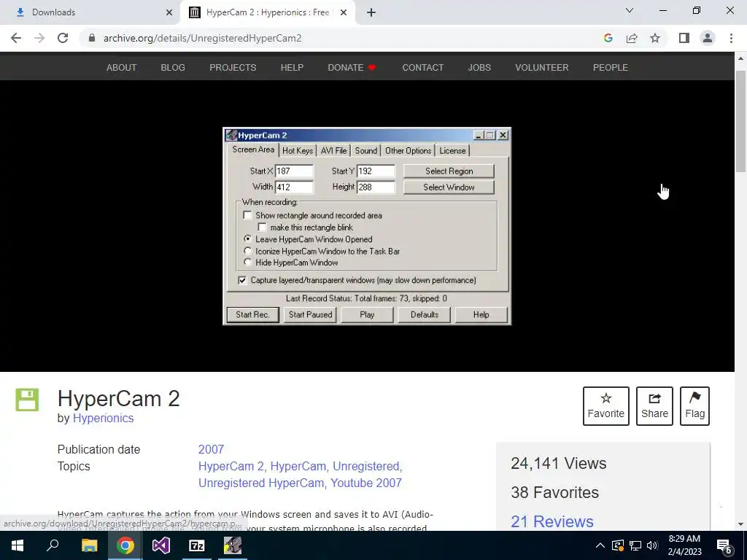
Task: Open the BLOG navigation item
Action: 173,68
